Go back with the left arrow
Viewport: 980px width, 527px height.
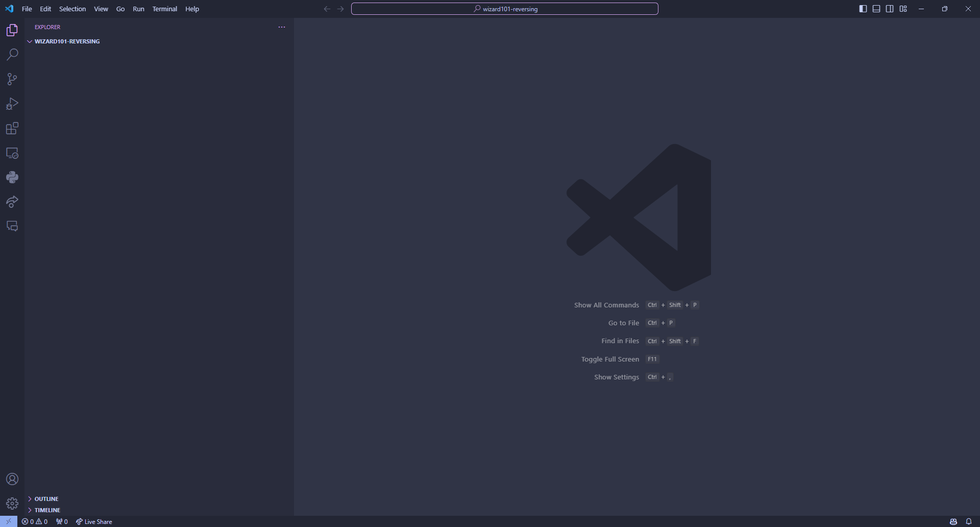[x=327, y=9]
